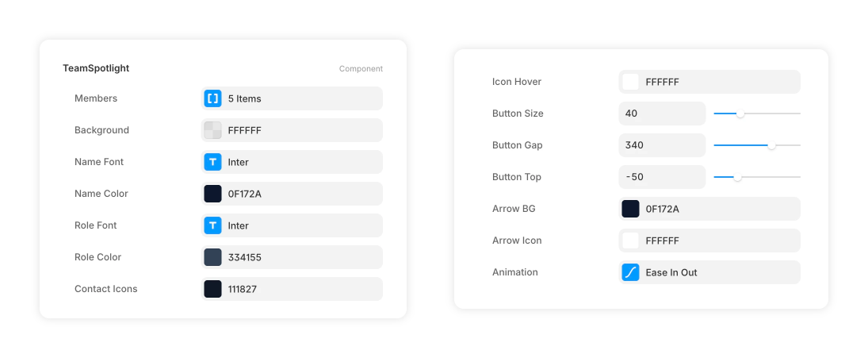Click the Members array brackets icon
This screenshot has width=868, height=358.
point(212,98)
